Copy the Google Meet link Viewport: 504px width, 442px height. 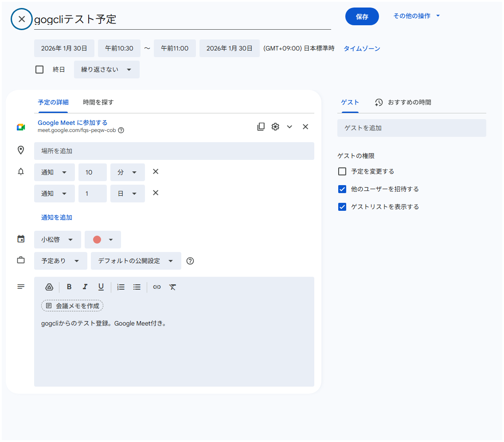(261, 127)
